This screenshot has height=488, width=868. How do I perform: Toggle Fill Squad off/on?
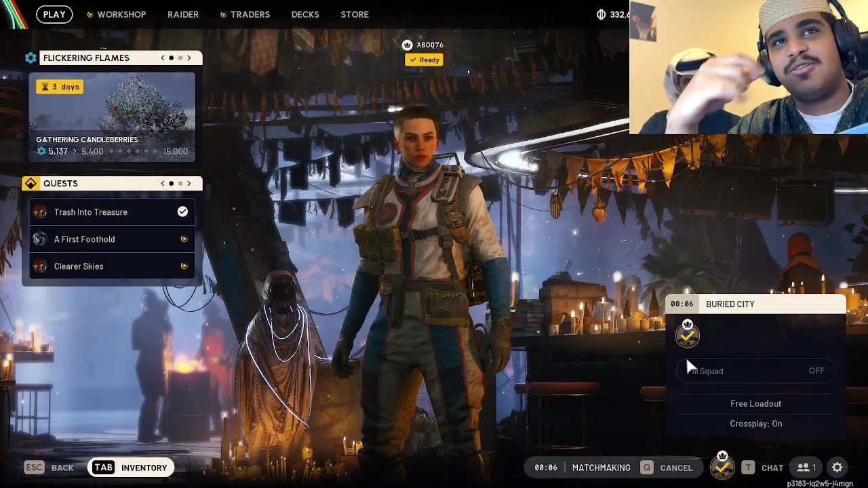(x=756, y=371)
